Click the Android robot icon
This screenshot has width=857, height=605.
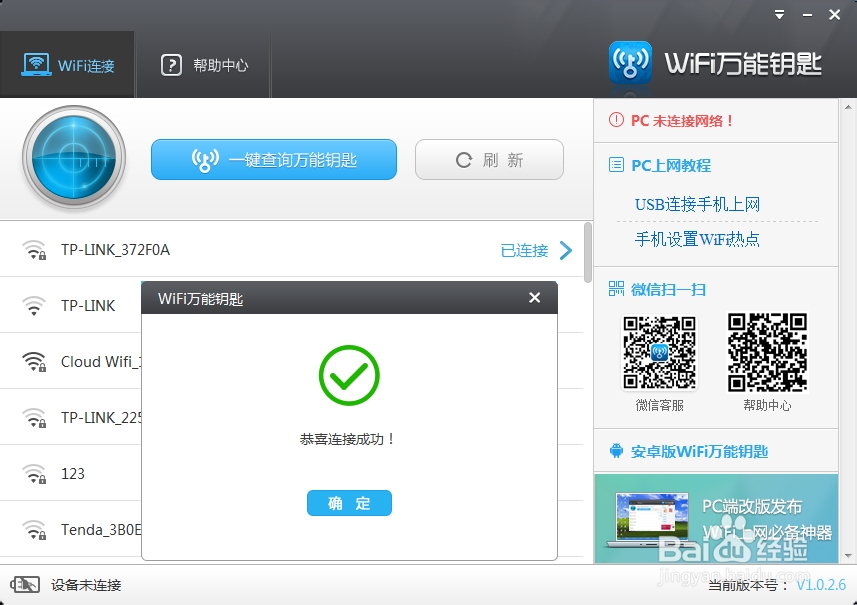[616, 451]
